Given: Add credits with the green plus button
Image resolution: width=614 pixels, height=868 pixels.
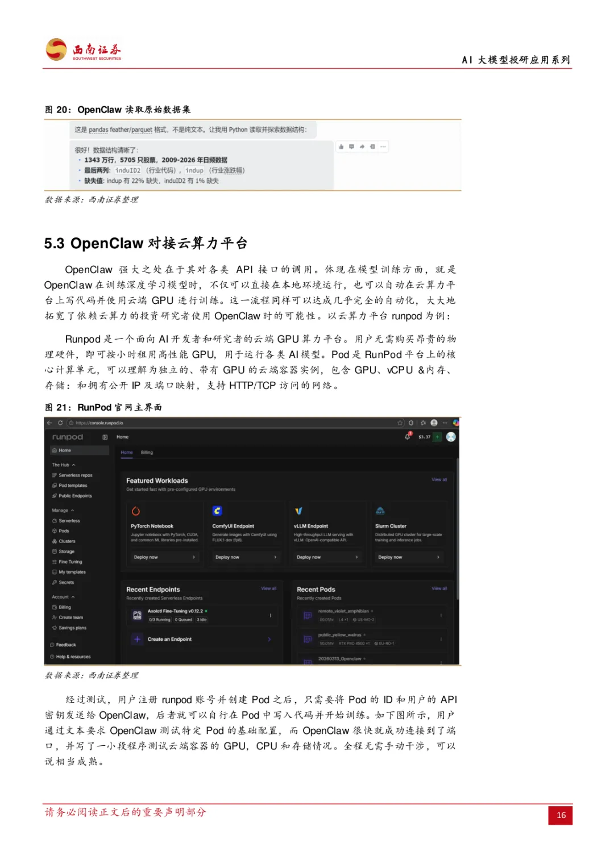Looking at the screenshot, I should 437,437.
